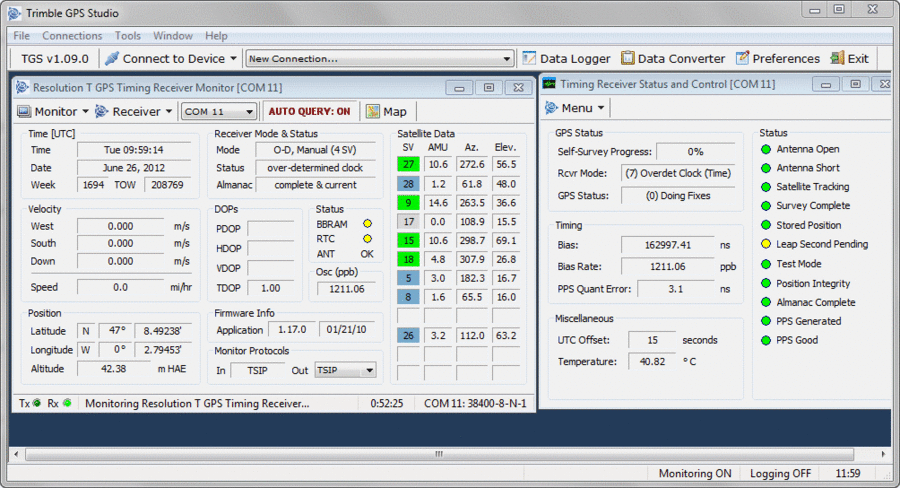Open the Map view

click(x=386, y=112)
